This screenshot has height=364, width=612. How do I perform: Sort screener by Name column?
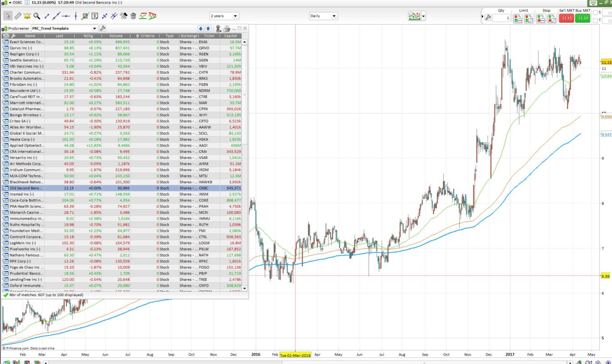click(30, 35)
